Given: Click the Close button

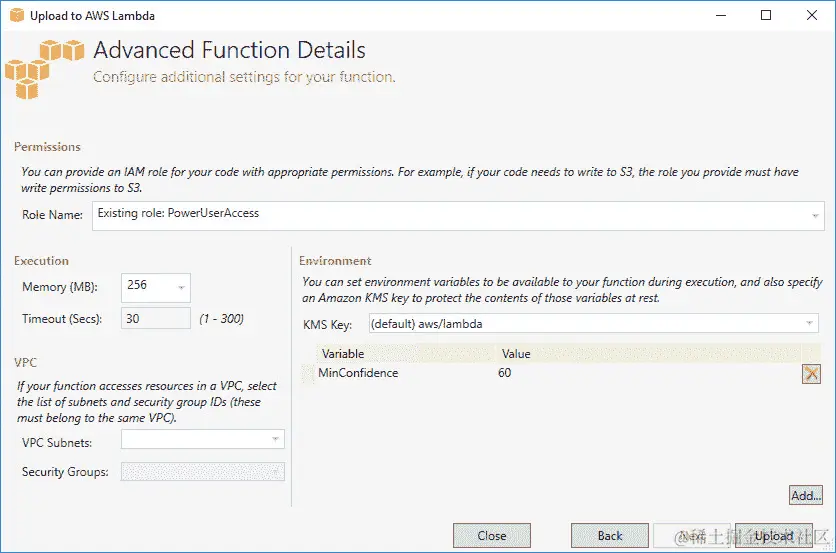Looking at the screenshot, I should (492, 535).
